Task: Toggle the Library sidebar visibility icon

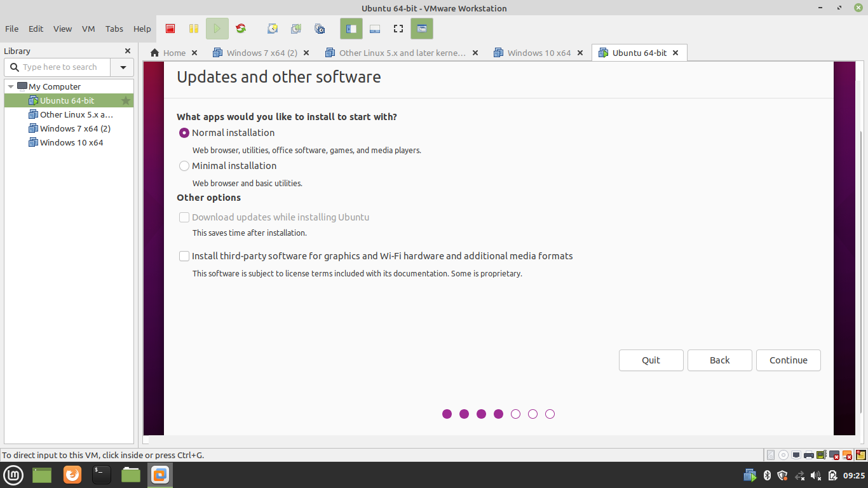Action: pyautogui.click(x=351, y=29)
